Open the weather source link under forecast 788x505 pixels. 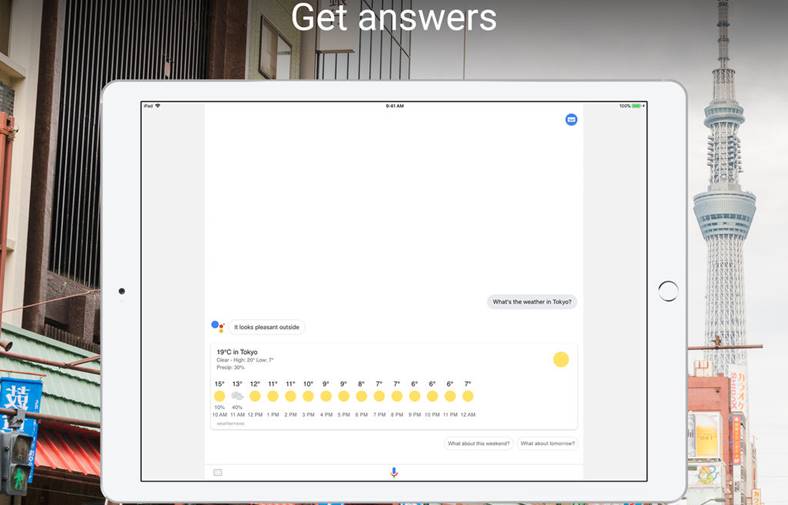pyautogui.click(x=230, y=424)
